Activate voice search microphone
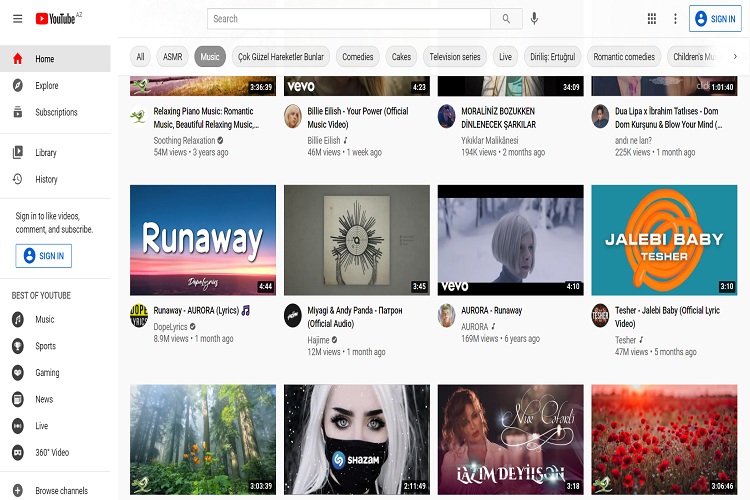 click(535, 18)
